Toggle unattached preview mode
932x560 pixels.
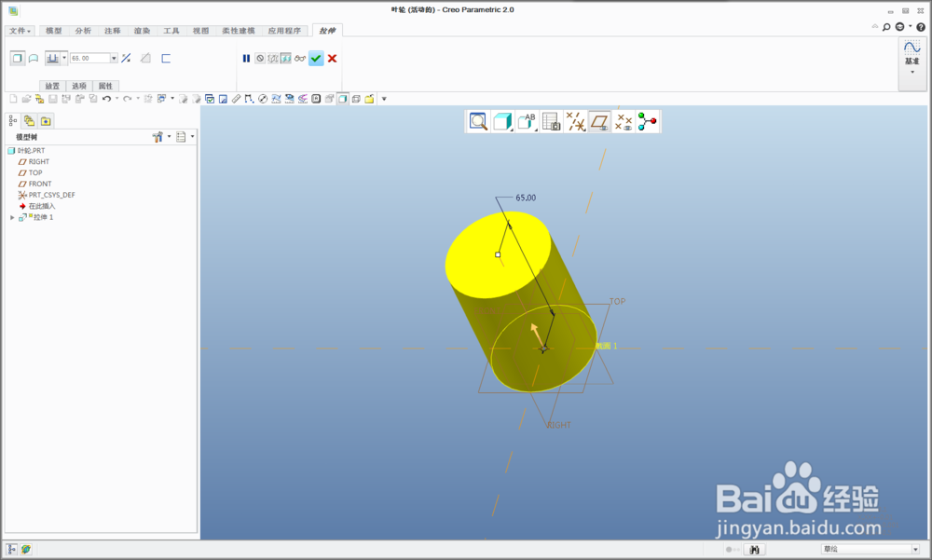coord(273,59)
